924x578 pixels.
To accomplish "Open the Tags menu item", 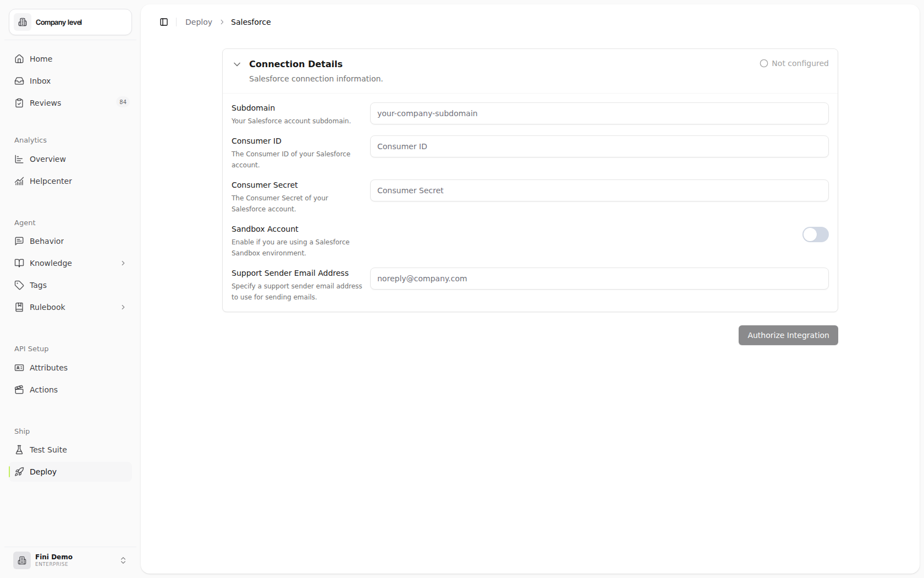I will (x=70, y=285).
